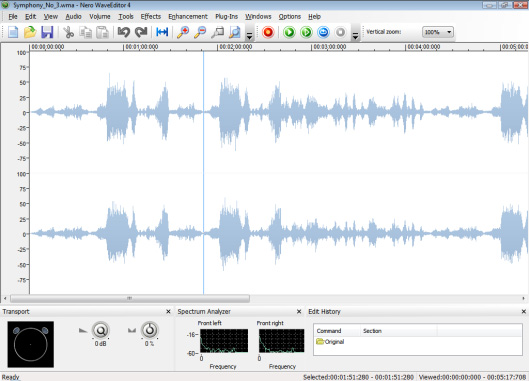The height and width of the screenshot is (381, 529).
Task: Zoom out with magnifier minus icon
Action: [x=200, y=32]
